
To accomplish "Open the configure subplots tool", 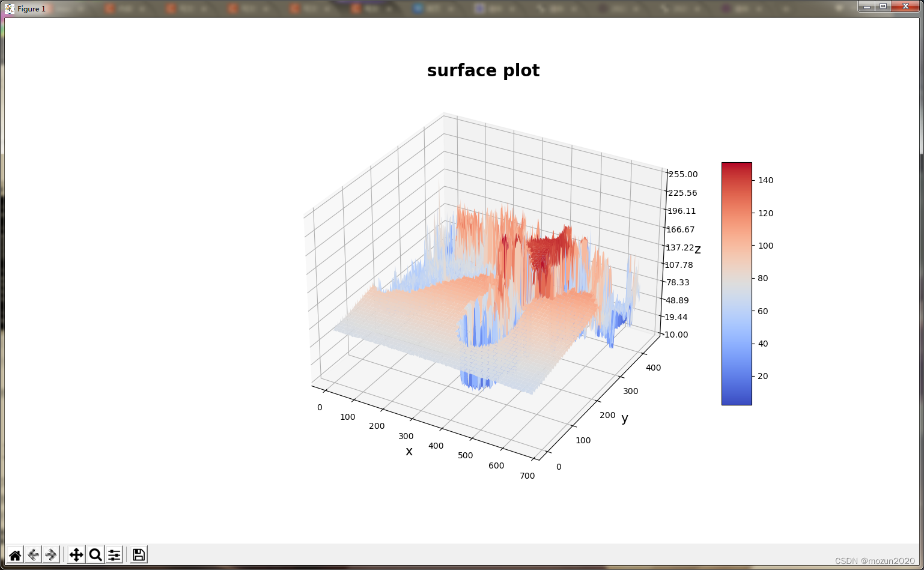I will (114, 555).
